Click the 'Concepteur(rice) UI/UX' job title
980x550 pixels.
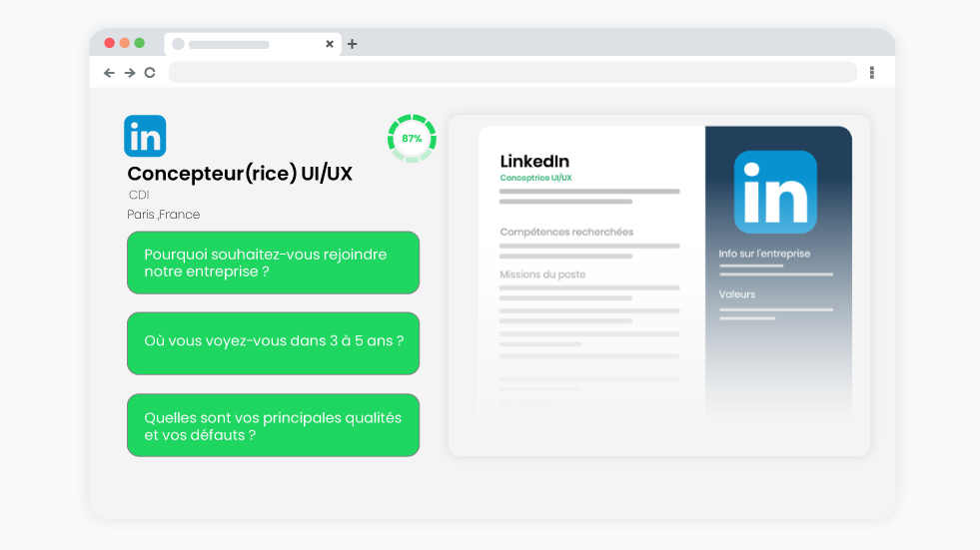pyautogui.click(x=240, y=174)
